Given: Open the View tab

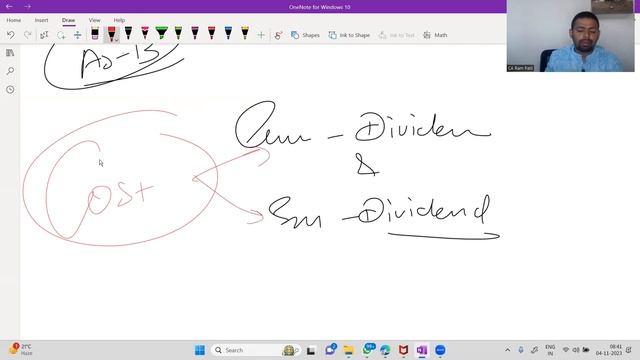Looking at the screenshot, I should [94, 20].
